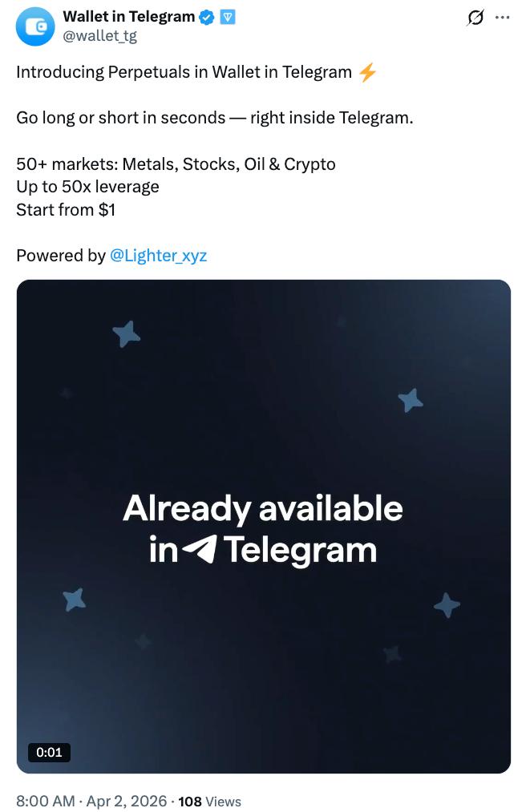Click the Apr 2, 2026 timestamp
This screenshot has height=812, width=526.
pos(125,802)
